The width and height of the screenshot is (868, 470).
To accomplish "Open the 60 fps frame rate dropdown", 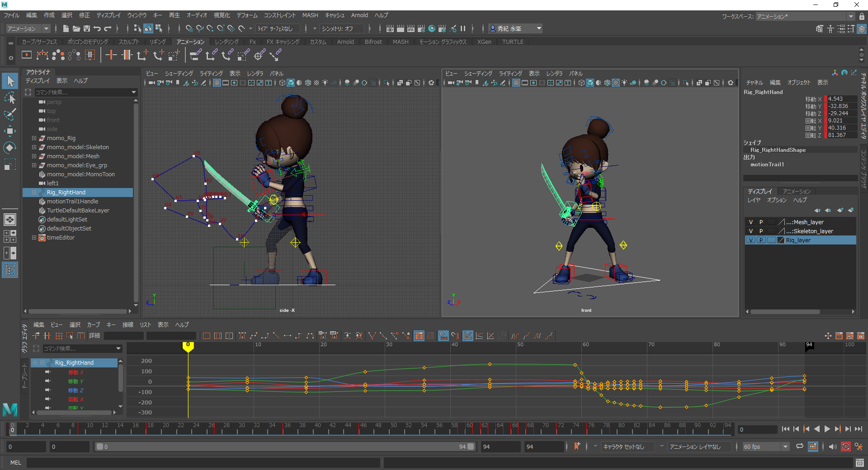I will coord(766,446).
